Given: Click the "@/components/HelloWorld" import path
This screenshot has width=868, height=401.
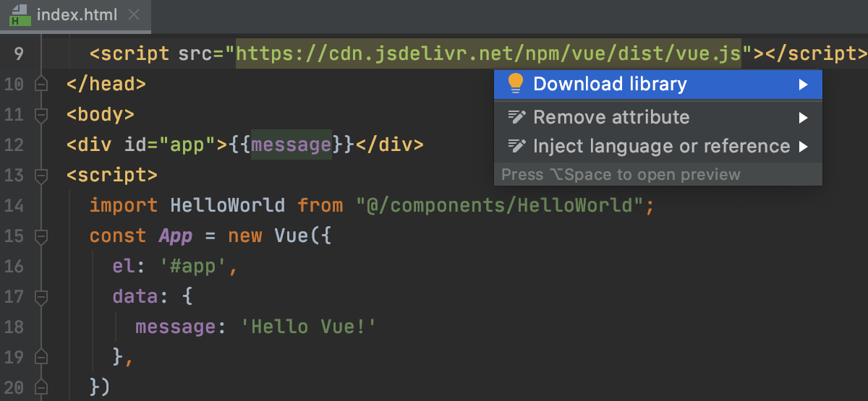Looking at the screenshot, I should [x=499, y=206].
